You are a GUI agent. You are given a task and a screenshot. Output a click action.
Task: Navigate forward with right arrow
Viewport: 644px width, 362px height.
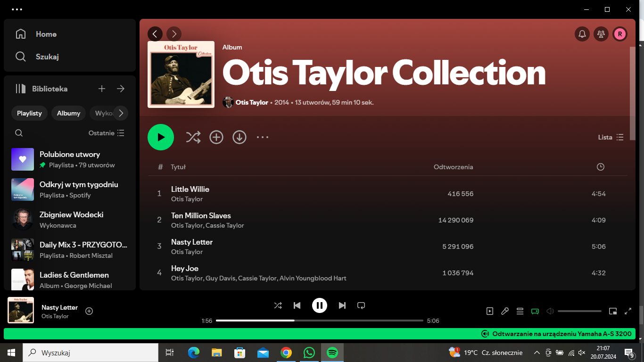[x=174, y=34]
